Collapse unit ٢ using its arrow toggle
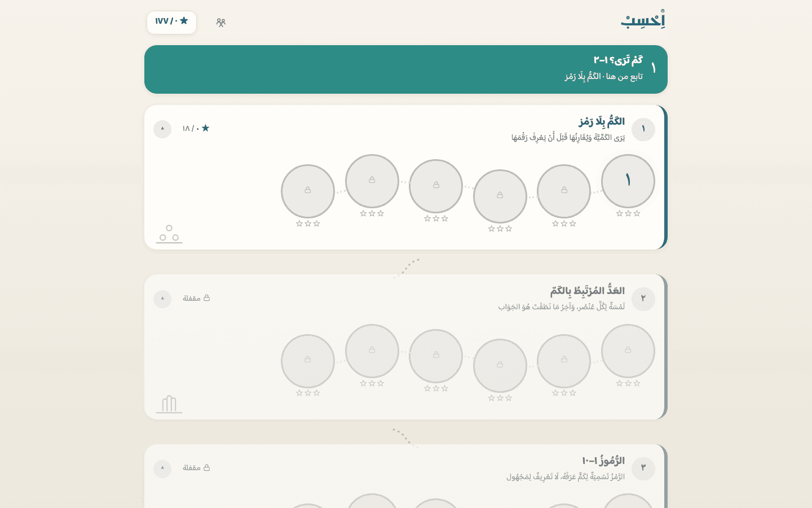This screenshot has height=508, width=812. tap(162, 299)
